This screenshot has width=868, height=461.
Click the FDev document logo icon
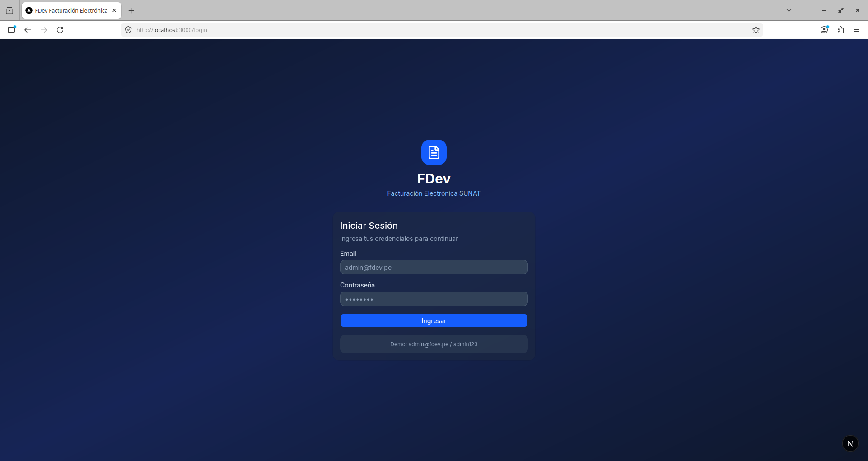(x=434, y=152)
